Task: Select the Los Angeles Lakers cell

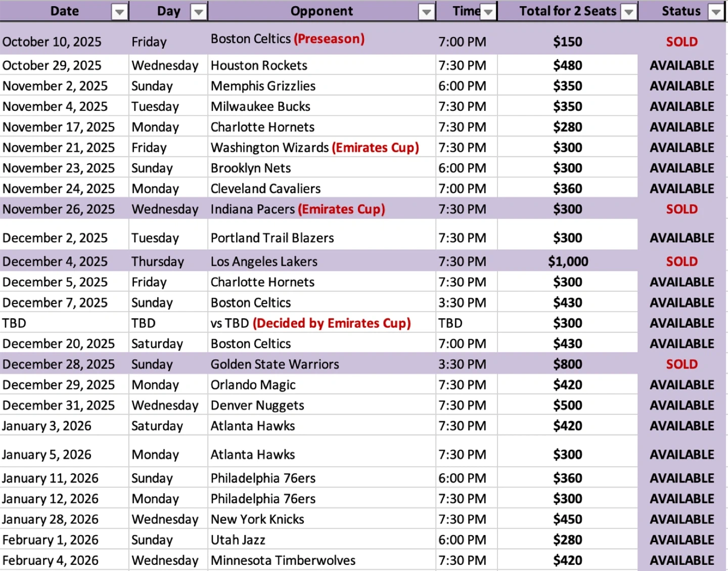Action: (x=264, y=261)
